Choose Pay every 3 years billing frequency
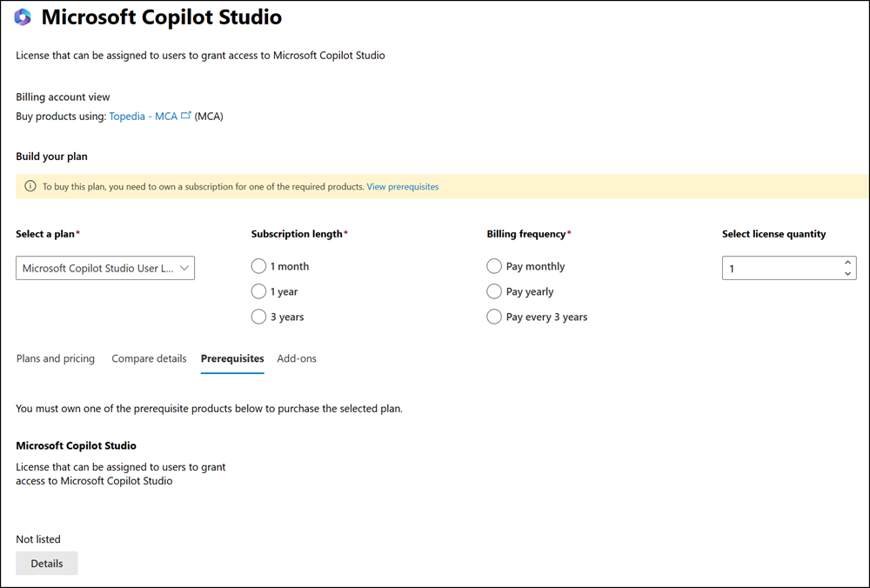 494,317
